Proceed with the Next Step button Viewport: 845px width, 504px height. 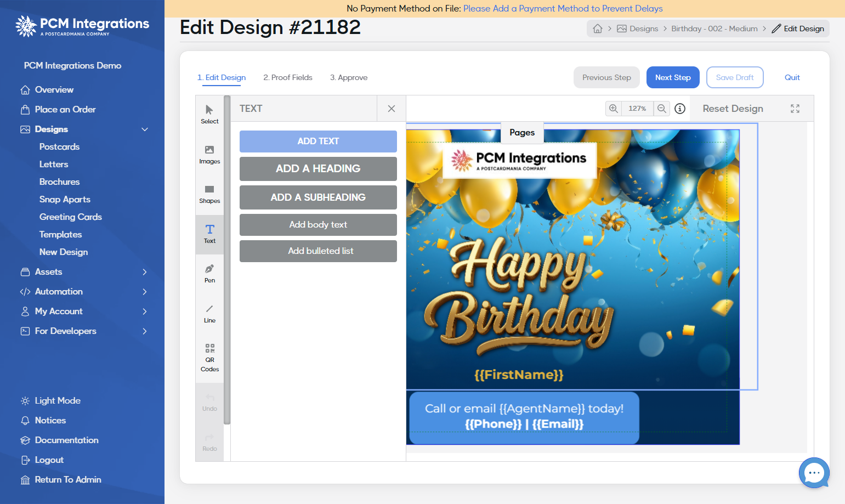click(x=673, y=77)
